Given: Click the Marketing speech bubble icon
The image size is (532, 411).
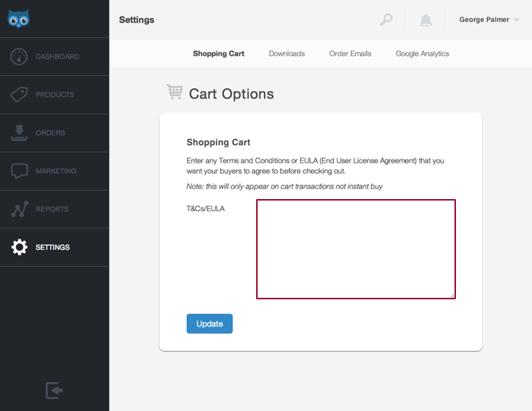Looking at the screenshot, I should [x=20, y=171].
